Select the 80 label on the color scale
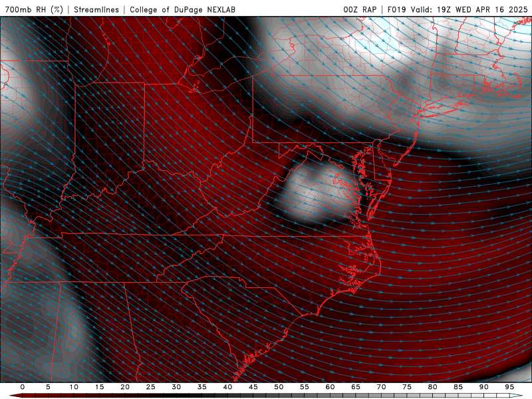 coord(432,387)
